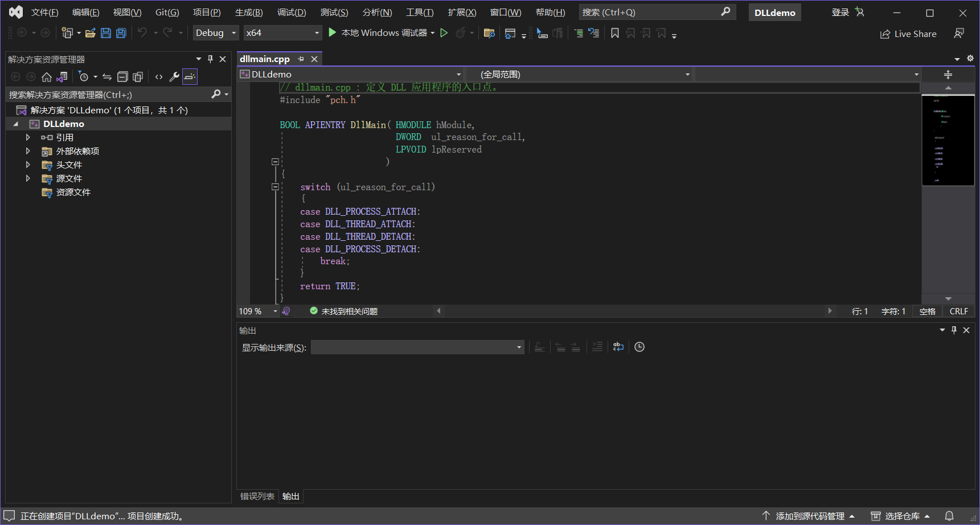Click the editor minimap scroll thumb
The image size is (980, 525).
point(948,140)
